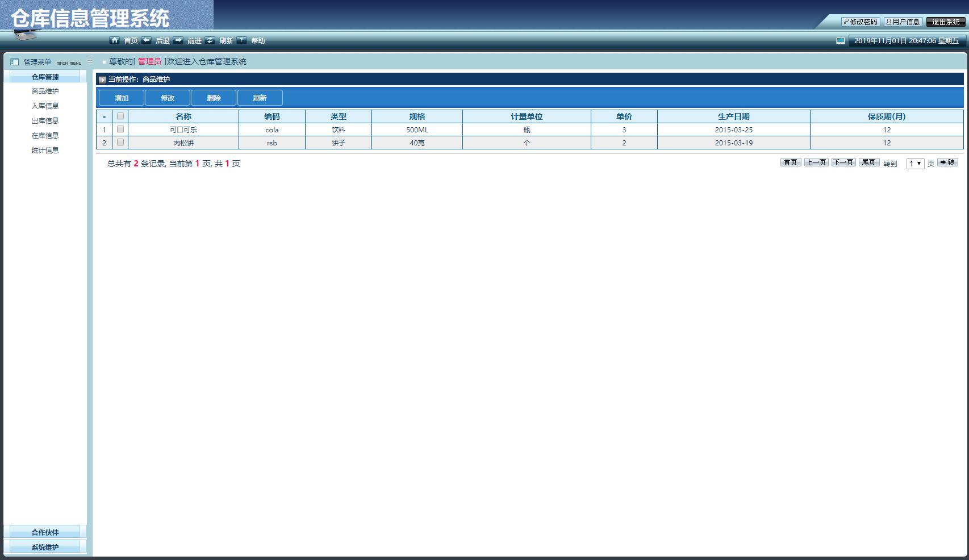Click the forward arrow icon beside 前进
The height and width of the screenshot is (560, 969).
[178, 40]
